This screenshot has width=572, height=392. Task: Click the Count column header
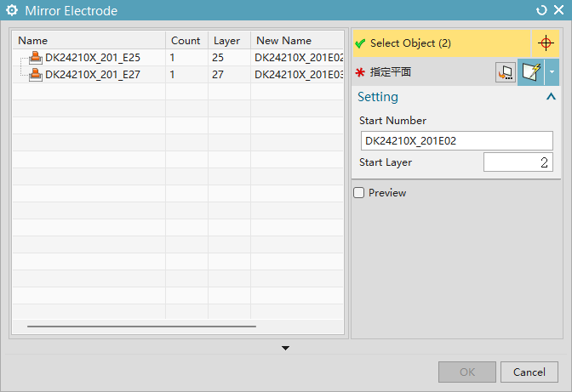click(186, 41)
